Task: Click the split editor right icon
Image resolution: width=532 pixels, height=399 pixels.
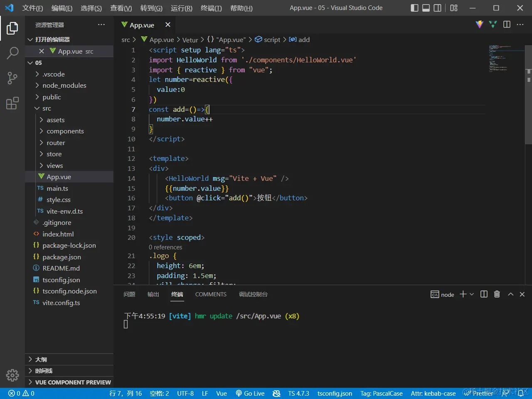Action: point(507,25)
